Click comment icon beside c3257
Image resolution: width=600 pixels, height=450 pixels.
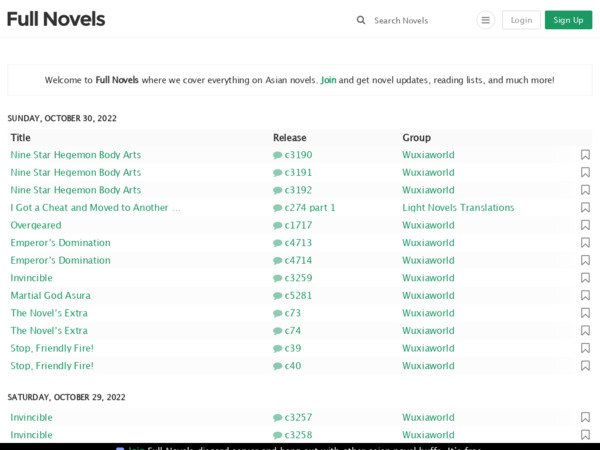click(277, 418)
